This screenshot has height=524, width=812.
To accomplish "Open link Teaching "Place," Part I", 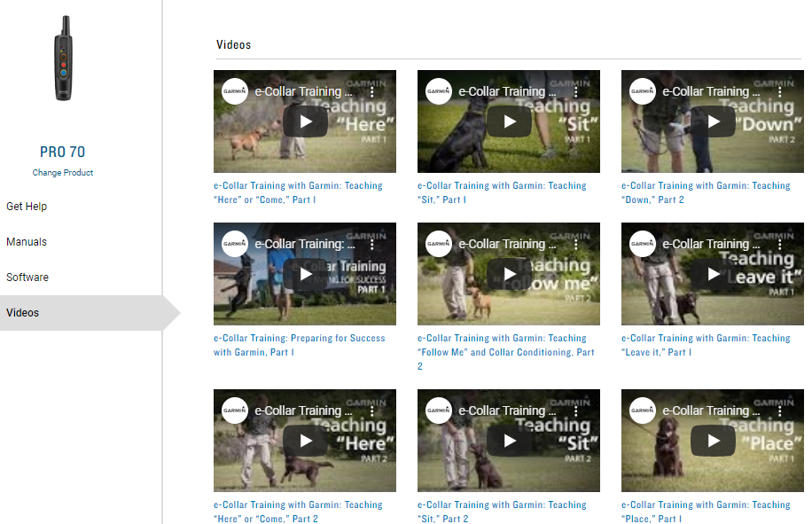I will pos(706,512).
